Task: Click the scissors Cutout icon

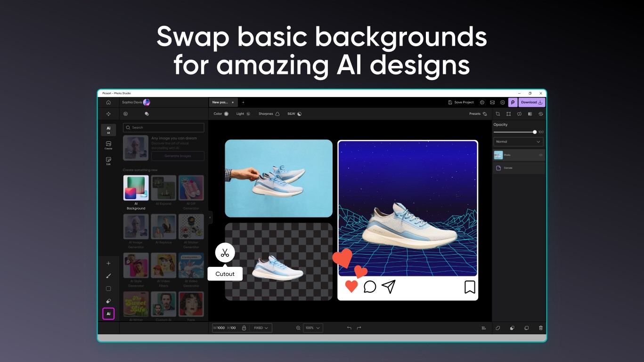Action: pyautogui.click(x=225, y=252)
